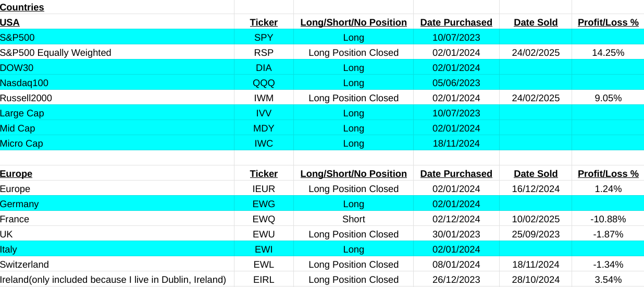Select the S&P500 Equally Weighted cell
644x287 pixels.
[x=56, y=53]
